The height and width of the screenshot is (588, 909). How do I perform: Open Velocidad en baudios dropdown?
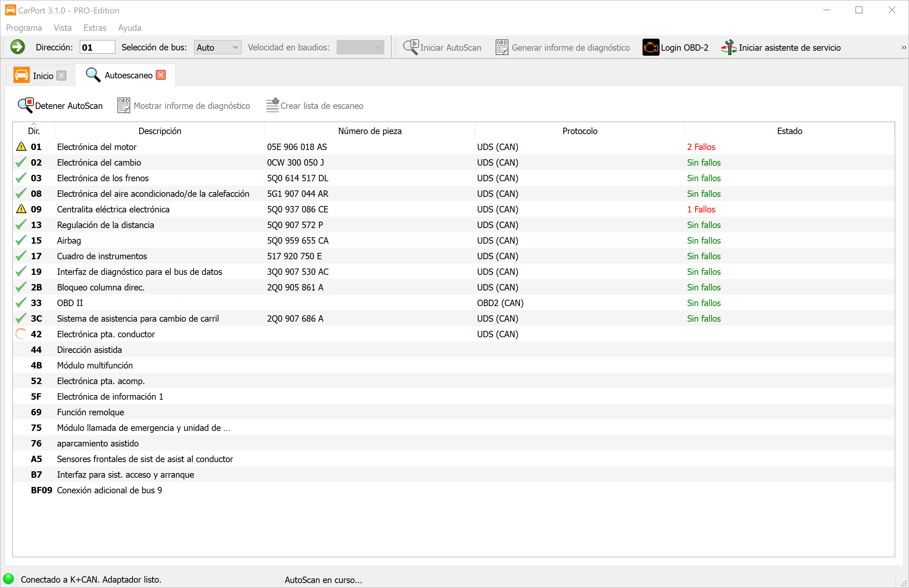pyautogui.click(x=360, y=48)
